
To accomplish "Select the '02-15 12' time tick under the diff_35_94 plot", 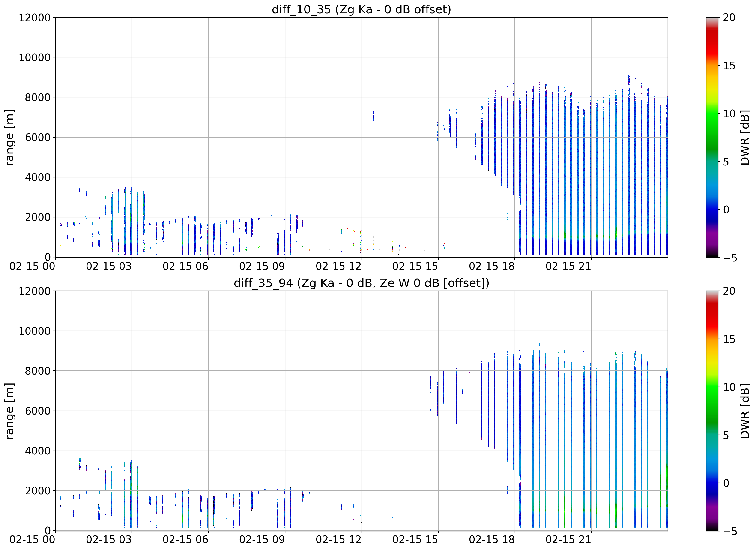I will (339, 540).
